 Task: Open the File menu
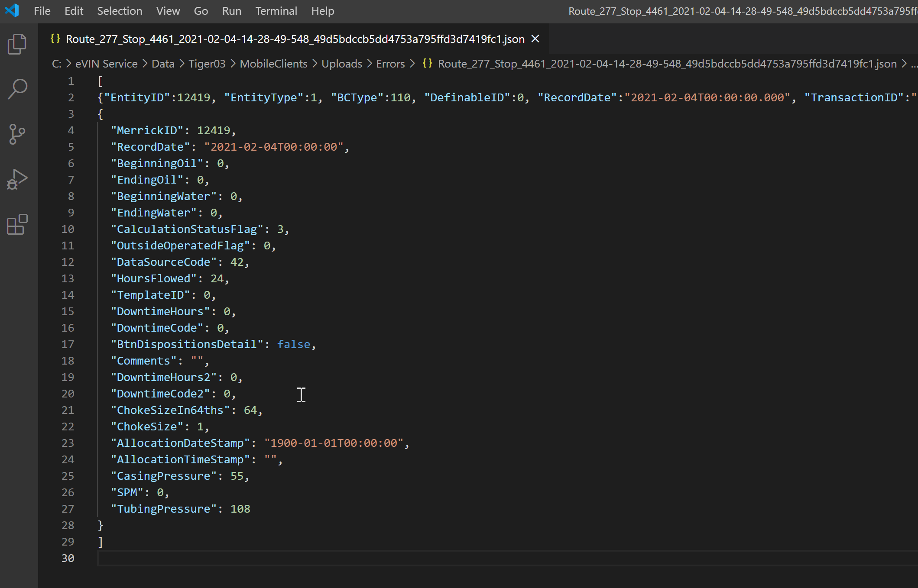[x=42, y=11]
